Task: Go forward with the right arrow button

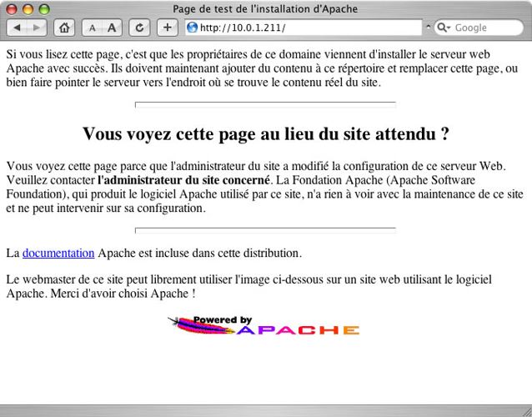Action: click(37, 28)
